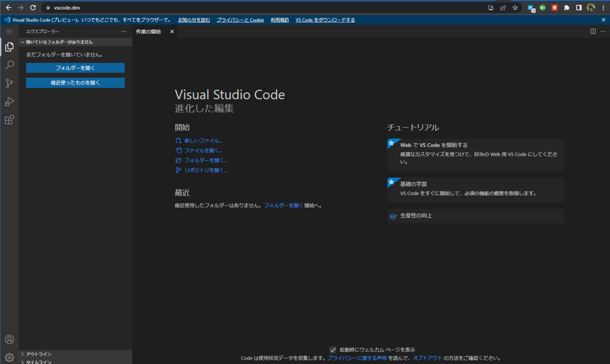Open the Search view in activity bar
Viewport: 610px width, 364px height.
[x=9, y=65]
